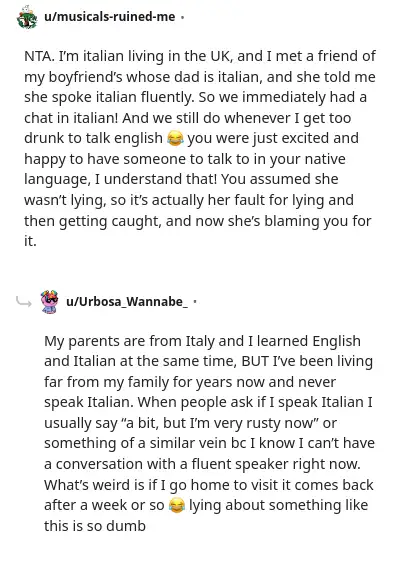Open musicals-ruined-me's profile avatar
This screenshot has width=400, height=561.
tap(27, 17)
